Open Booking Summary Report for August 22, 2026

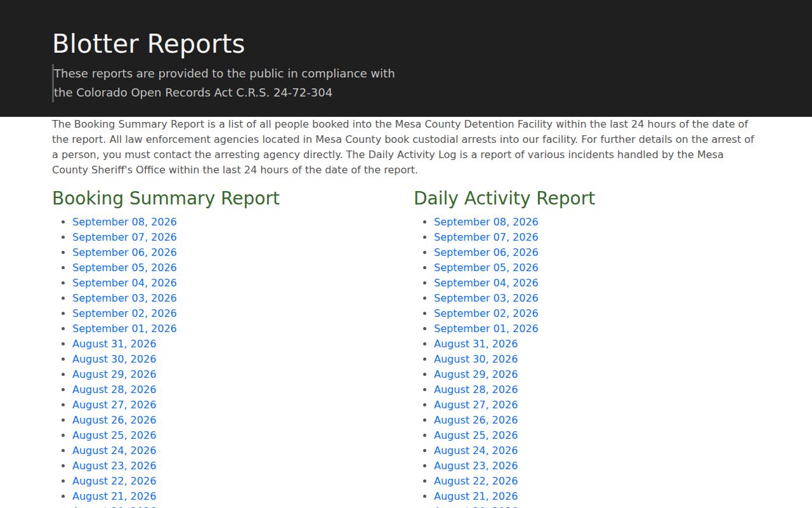pos(114,481)
